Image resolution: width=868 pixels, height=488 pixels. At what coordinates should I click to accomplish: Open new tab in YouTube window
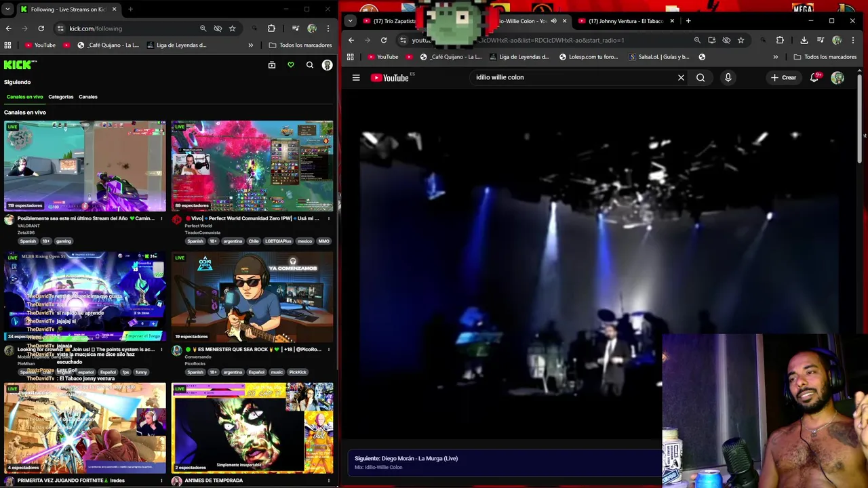tap(688, 21)
